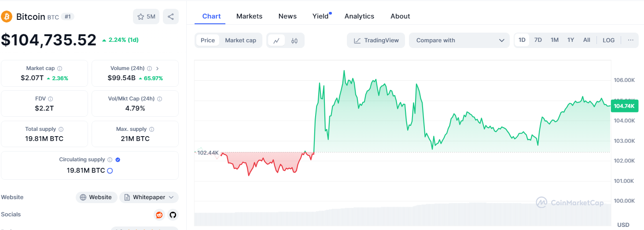Click the 106.00K y-axis label
The image size is (644, 230).
click(x=624, y=80)
